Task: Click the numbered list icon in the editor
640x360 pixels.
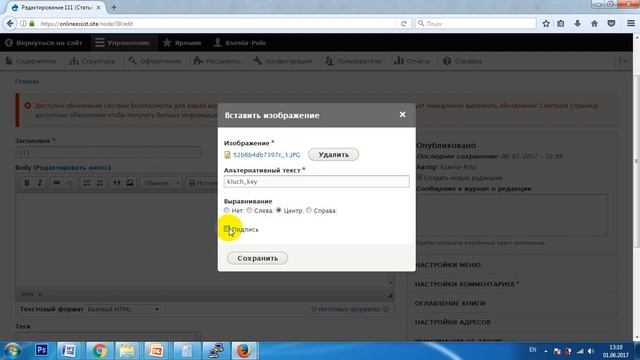Action: point(100,183)
